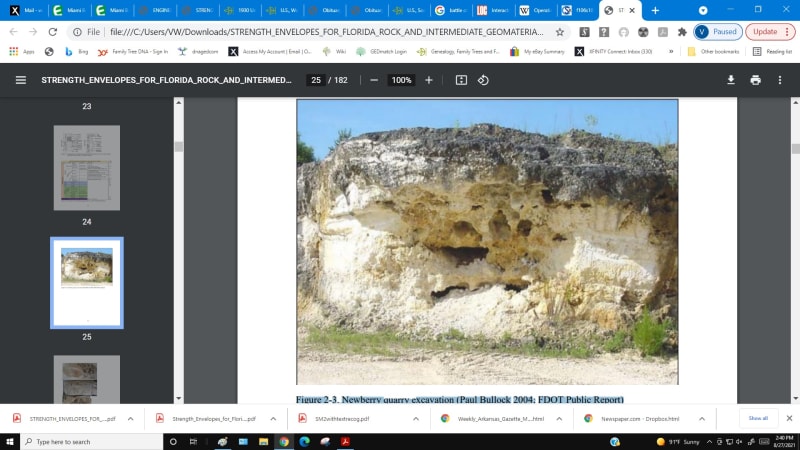This screenshot has width=800, height=450.
Task: Expand options for STRENGTH_ENVELOPES_FOR download
Action: point(131,418)
